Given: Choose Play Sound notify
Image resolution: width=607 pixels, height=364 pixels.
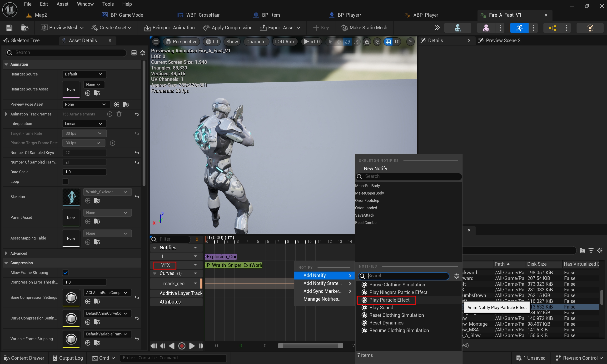Looking at the screenshot, I should [381, 308].
